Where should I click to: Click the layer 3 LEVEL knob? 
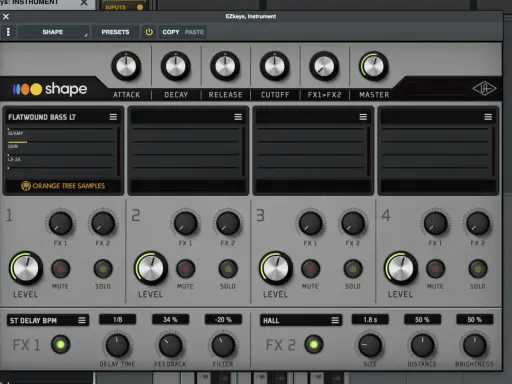276,268
